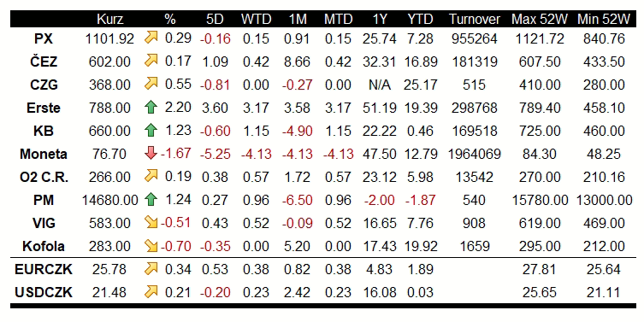Click the green up arrow for PM
The image size is (644, 322).
tap(151, 199)
